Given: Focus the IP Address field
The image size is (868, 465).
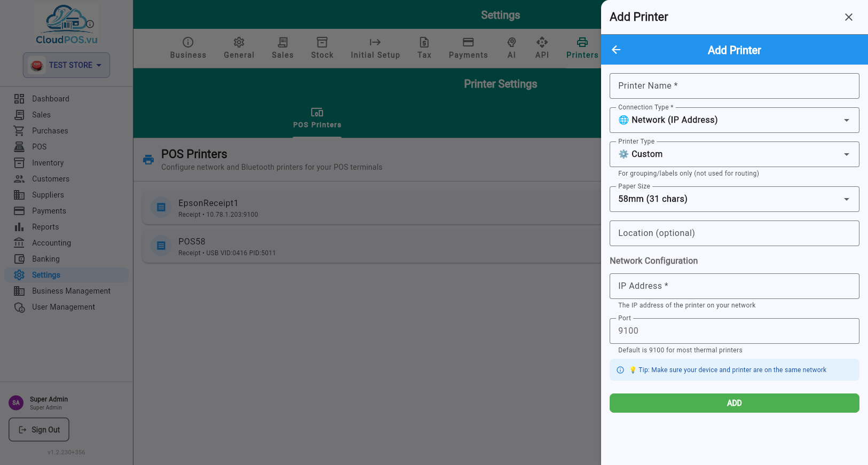Looking at the screenshot, I should (735, 286).
